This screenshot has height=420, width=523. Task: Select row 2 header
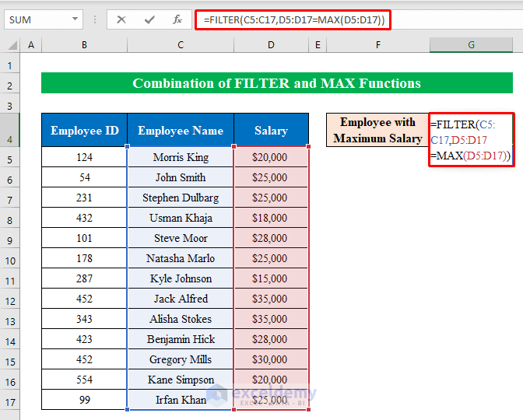[x=10, y=83]
